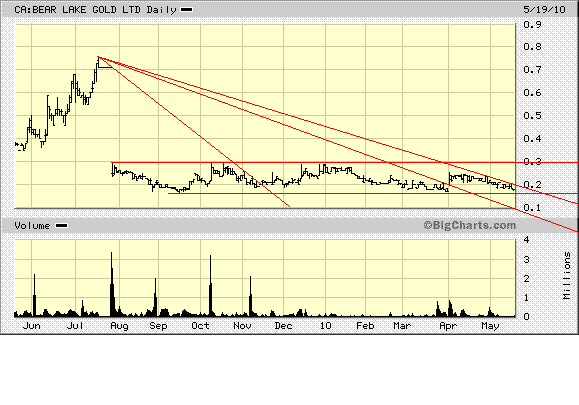Click the mid-October volume spike above 3 million
This screenshot has height=405, width=579.
pos(210,286)
